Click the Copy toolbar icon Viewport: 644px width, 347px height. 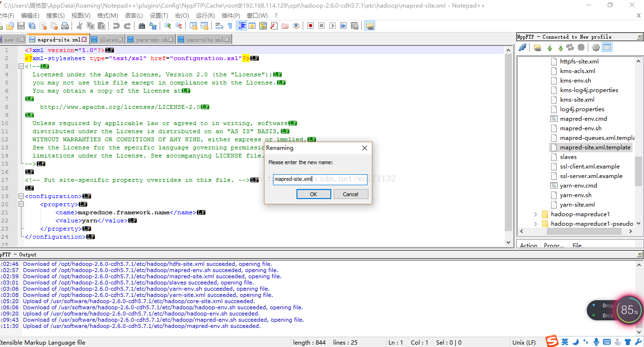coord(90,26)
